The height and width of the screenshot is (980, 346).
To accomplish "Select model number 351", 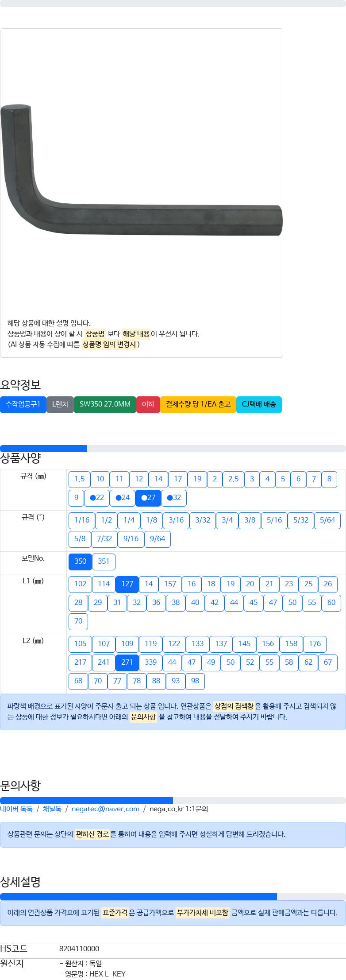I will (104, 562).
